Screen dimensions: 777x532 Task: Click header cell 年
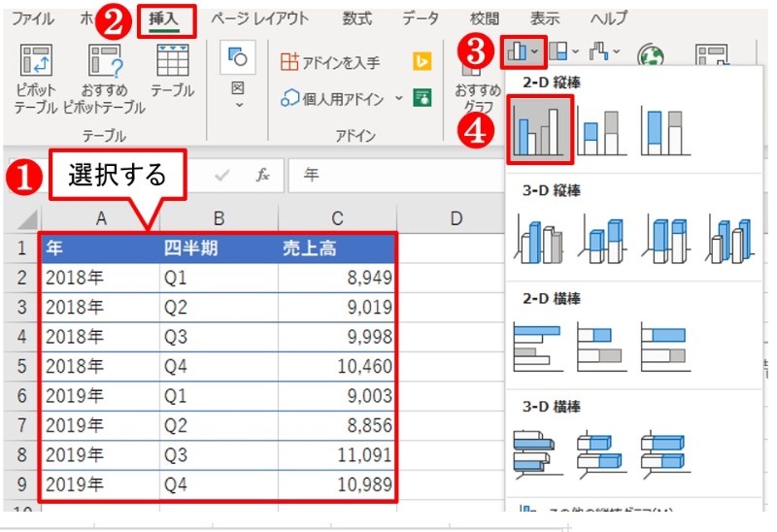[100, 249]
